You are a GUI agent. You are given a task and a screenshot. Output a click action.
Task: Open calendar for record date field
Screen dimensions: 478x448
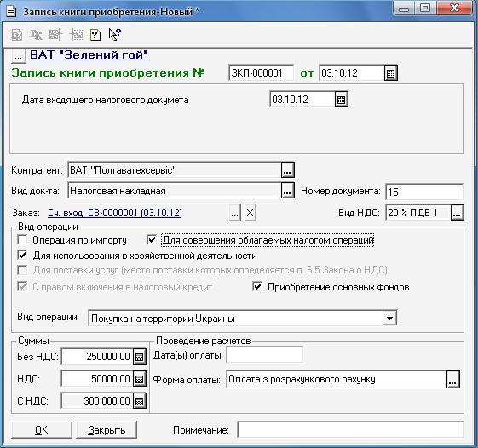391,73
